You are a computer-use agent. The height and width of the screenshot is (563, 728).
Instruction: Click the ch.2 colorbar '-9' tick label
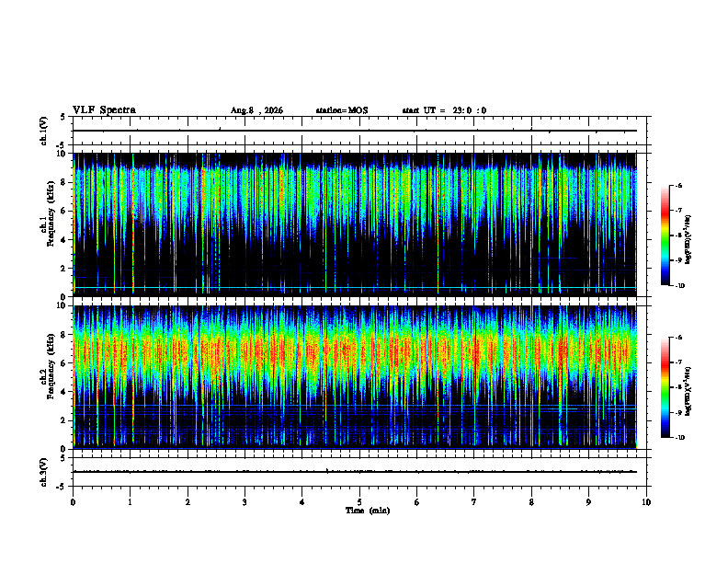pyautogui.click(x=678, y=412)
